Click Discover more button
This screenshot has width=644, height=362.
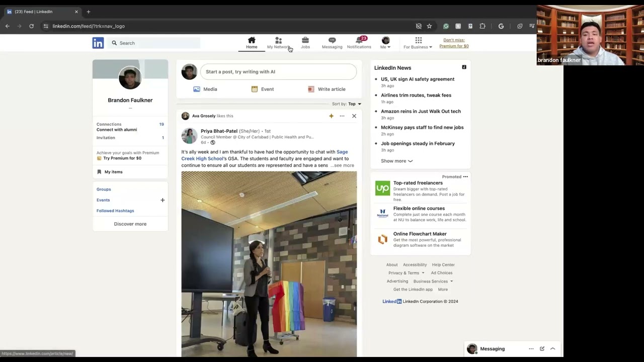130,224
